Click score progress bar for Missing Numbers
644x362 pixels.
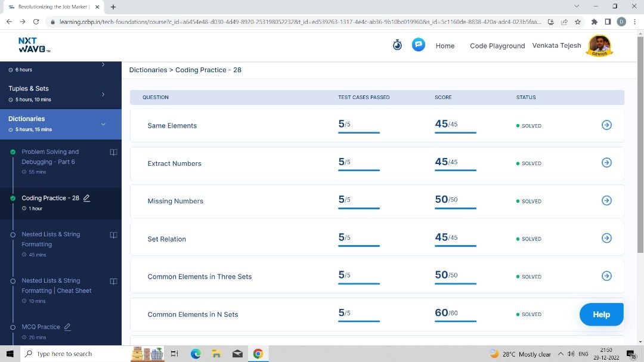456,208
